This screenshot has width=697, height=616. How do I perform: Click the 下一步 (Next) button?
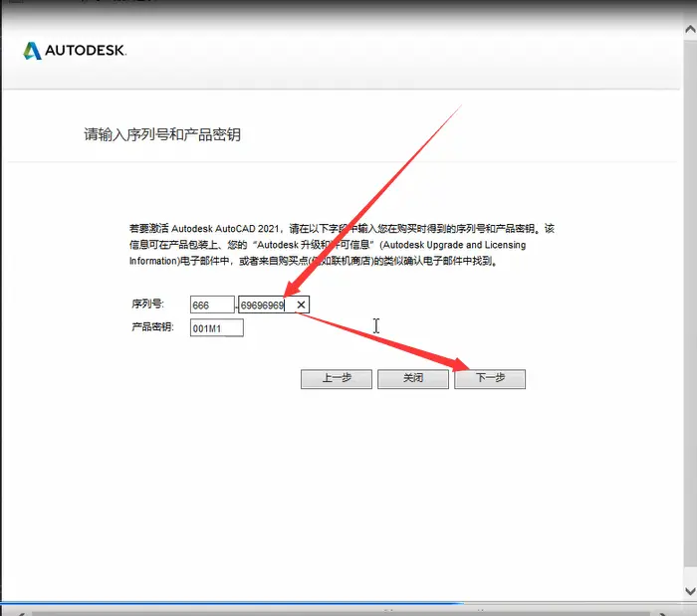490,379
